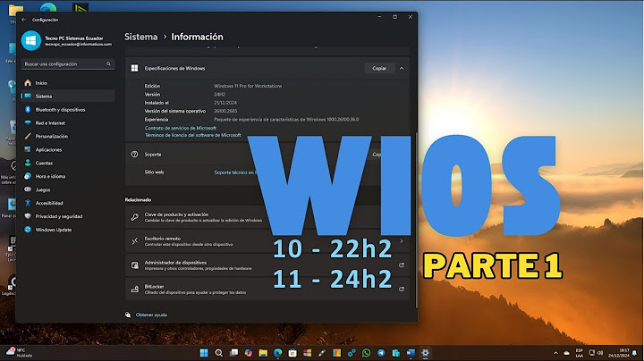Open Task View on the taskbar

[233, 353]
